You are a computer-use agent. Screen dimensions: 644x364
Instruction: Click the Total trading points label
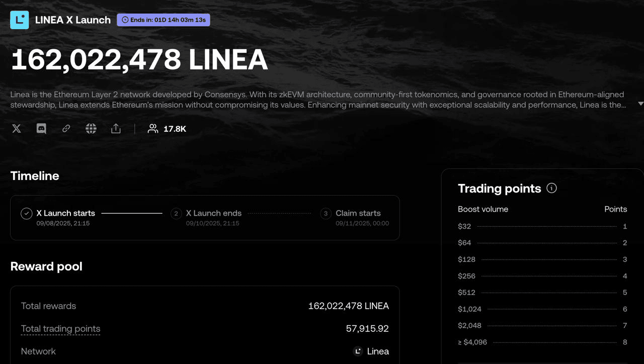click(x=60, y=329)
